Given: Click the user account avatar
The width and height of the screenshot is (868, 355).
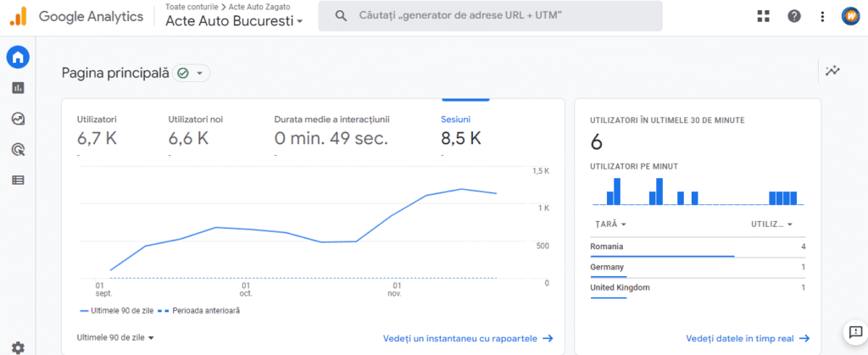Looking at the screenshot, I should click(850, 16).
